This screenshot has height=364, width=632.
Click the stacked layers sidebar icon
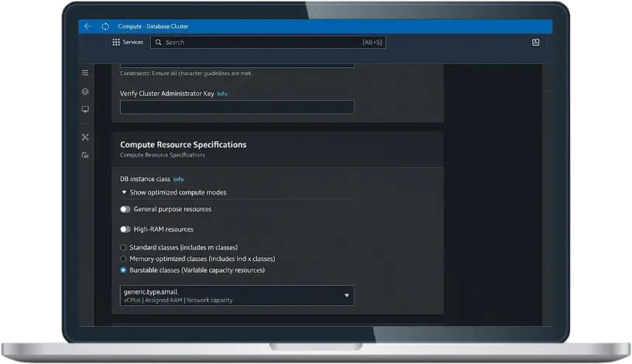click(85, 91)
